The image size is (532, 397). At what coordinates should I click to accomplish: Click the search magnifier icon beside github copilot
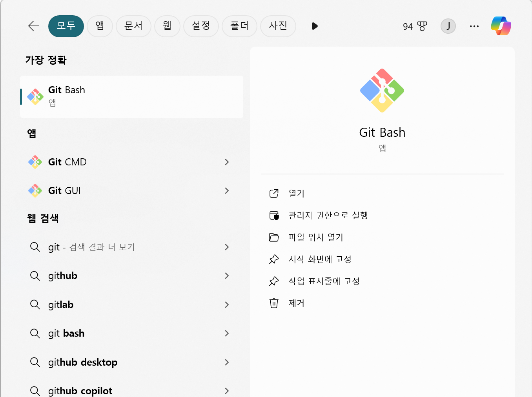pyautogui.click(x=35, y=391)
